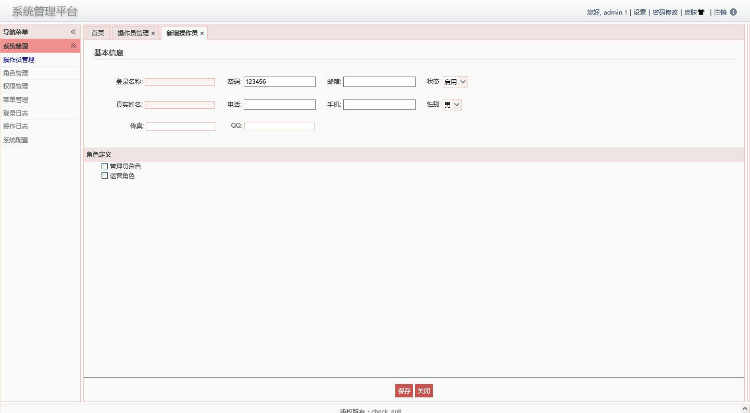This screenshot has width=750, height=413.
Task: Select the 新增操作员 tab
Action: 182,33
